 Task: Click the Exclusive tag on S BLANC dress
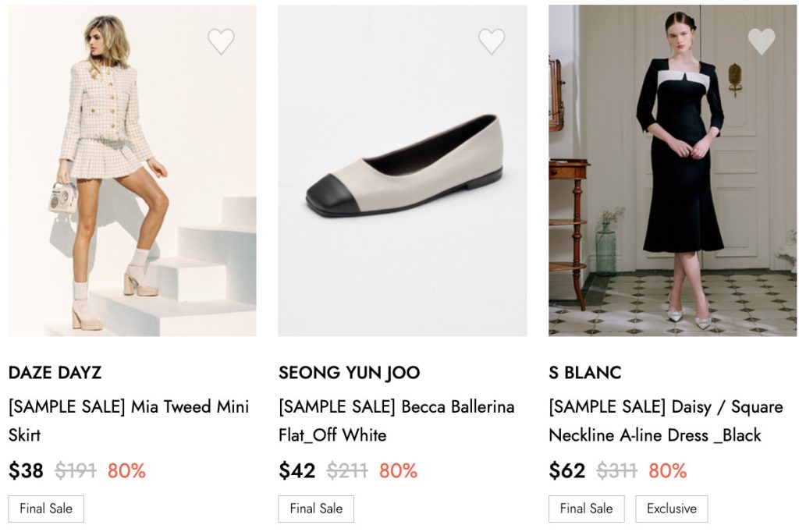click(671, 509)
